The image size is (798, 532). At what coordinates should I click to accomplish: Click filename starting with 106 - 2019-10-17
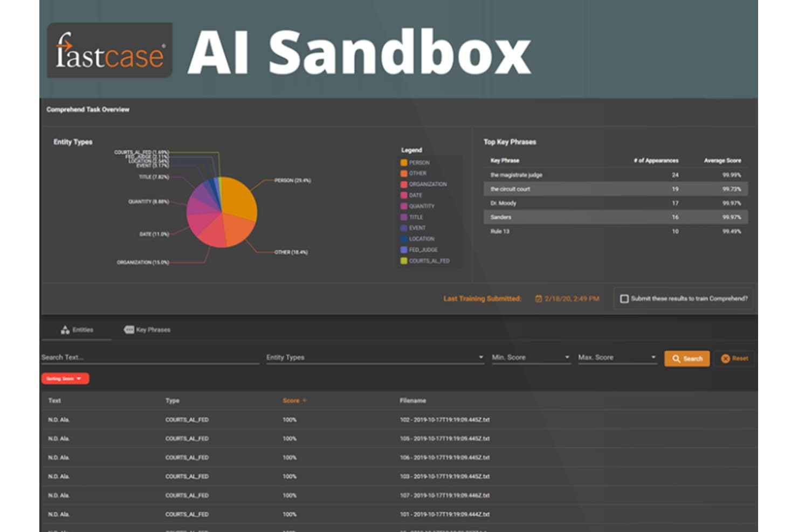[445, 458]
